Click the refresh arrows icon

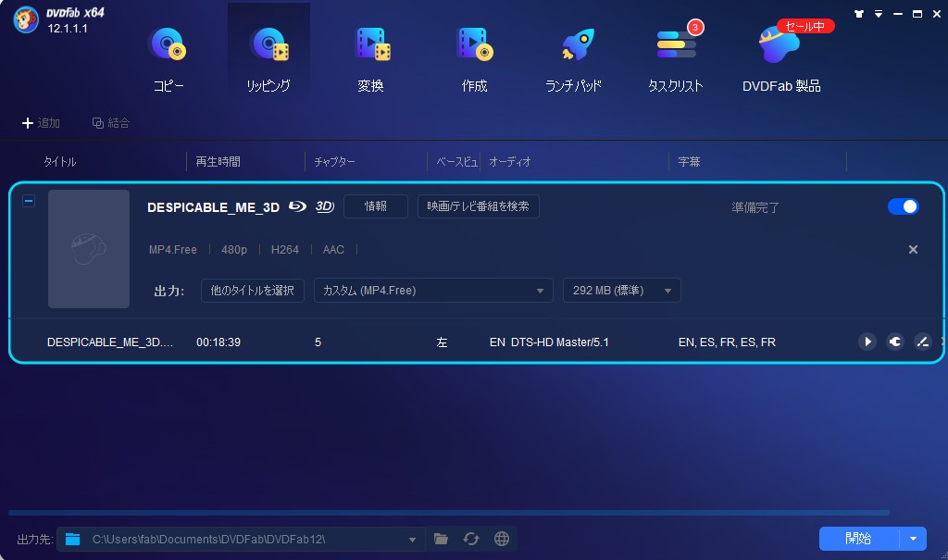tap(471, 539)
